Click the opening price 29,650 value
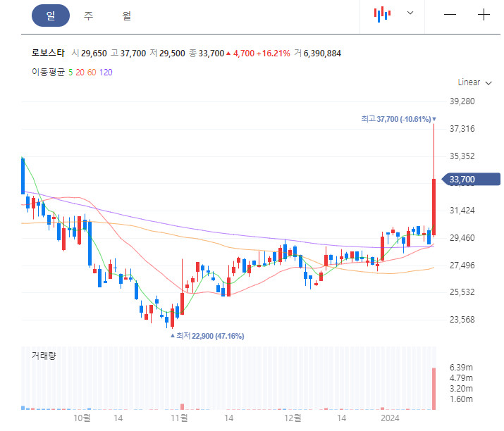Screen dimensions: 504x431 [x=94, y=54]
